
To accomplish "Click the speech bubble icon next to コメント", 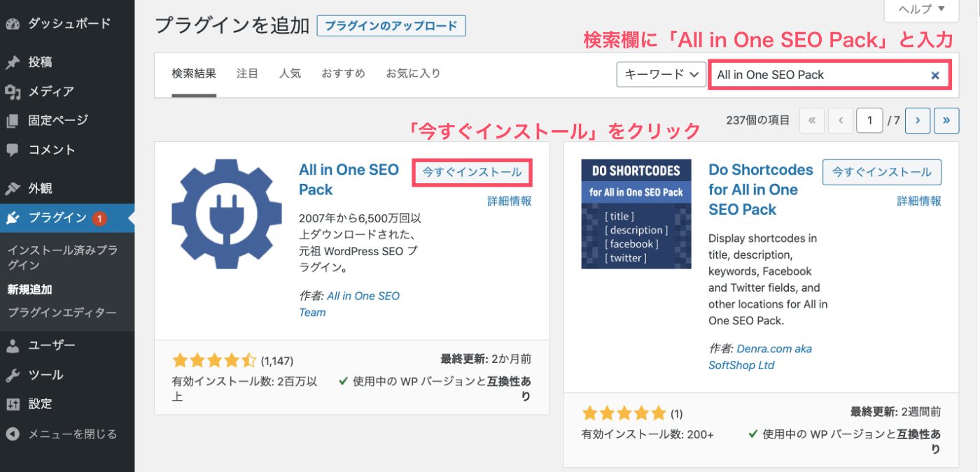I will (13, 150).
